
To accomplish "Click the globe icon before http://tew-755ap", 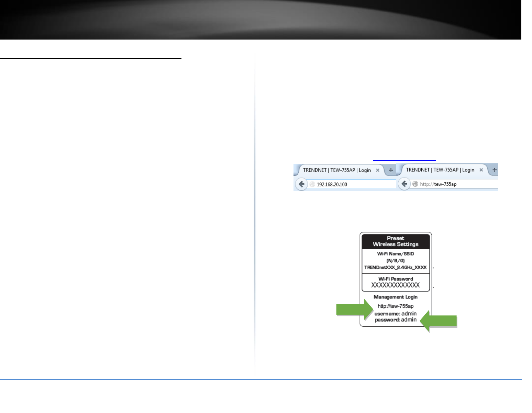I will point(415,184).
